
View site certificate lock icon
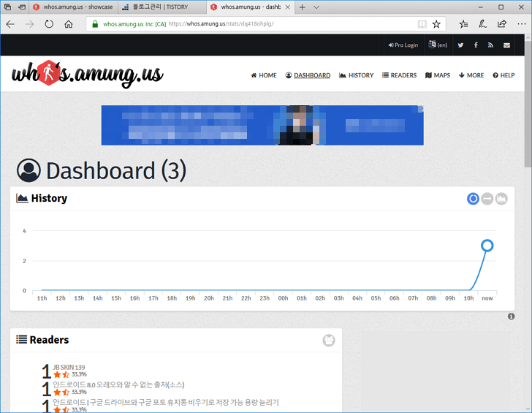click(x=95, y=23)
